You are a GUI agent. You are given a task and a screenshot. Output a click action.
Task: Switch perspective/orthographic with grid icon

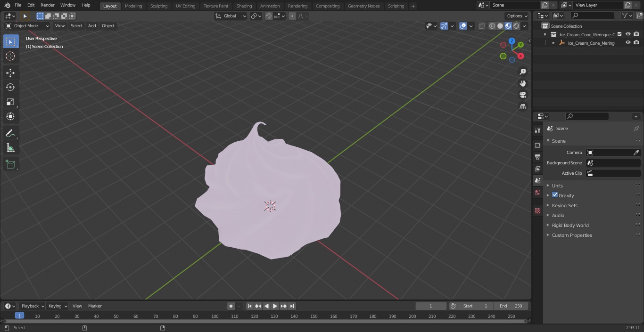point(523,106)
